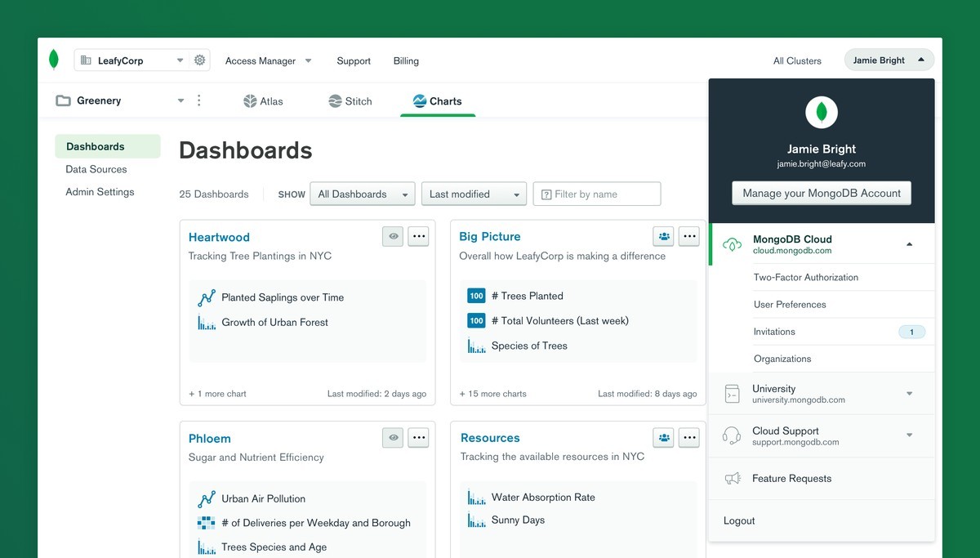Click the number icon for # Trees Planted
This screenshot has width=980, height=558.
[477, 296]
